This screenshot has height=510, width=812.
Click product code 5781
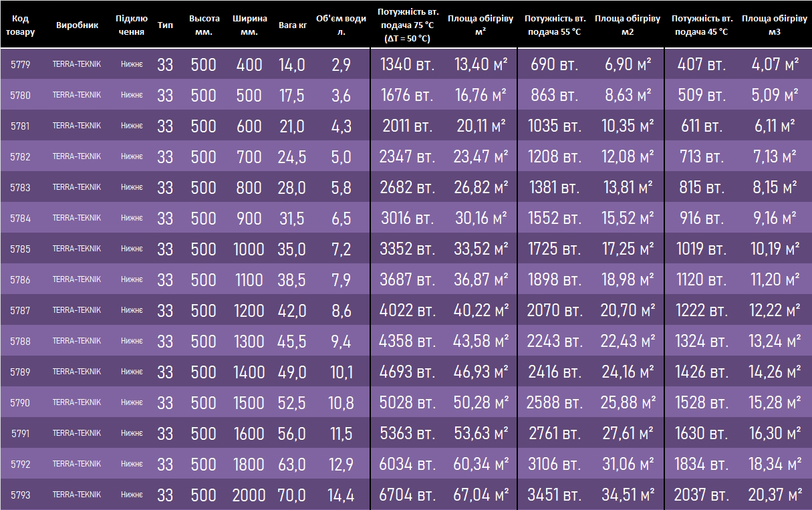point(20,126)
